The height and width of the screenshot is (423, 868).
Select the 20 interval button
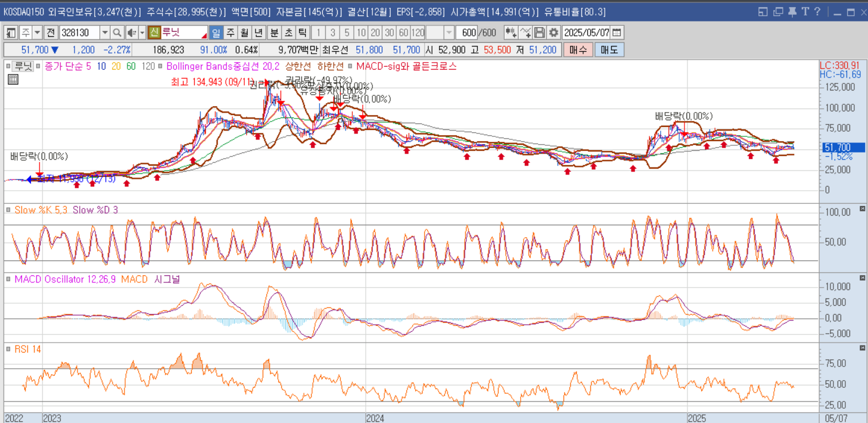[x=375, y=33]
